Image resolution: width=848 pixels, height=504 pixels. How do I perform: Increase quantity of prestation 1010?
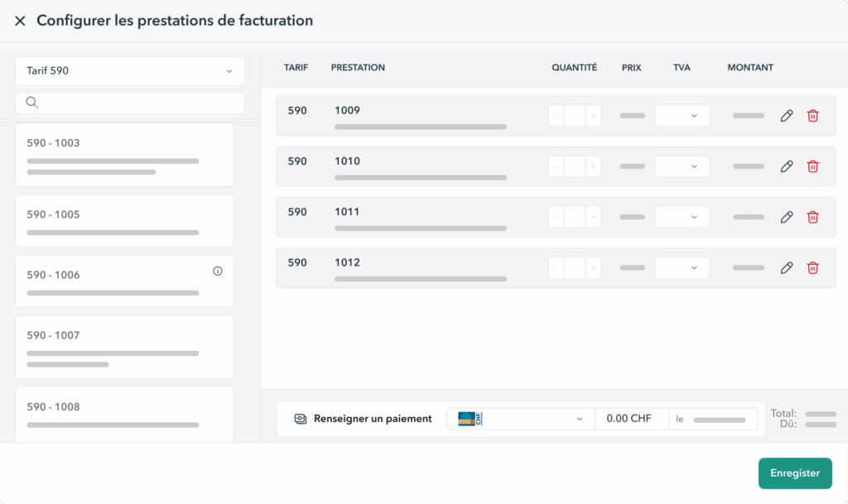click(x=593, y=166)
